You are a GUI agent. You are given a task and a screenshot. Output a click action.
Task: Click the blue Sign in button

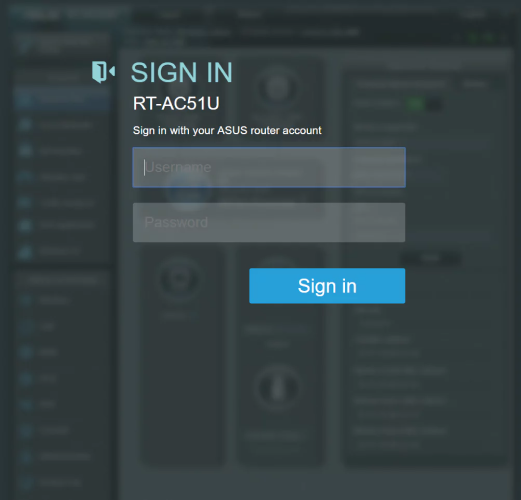tap(327, 286)
